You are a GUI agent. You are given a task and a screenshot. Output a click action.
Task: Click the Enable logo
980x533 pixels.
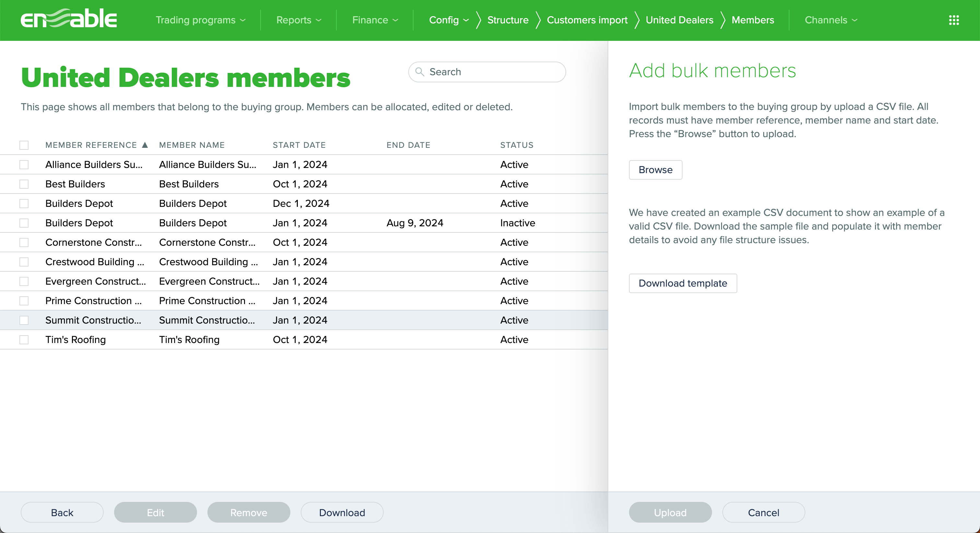click(x=69, y=19)
